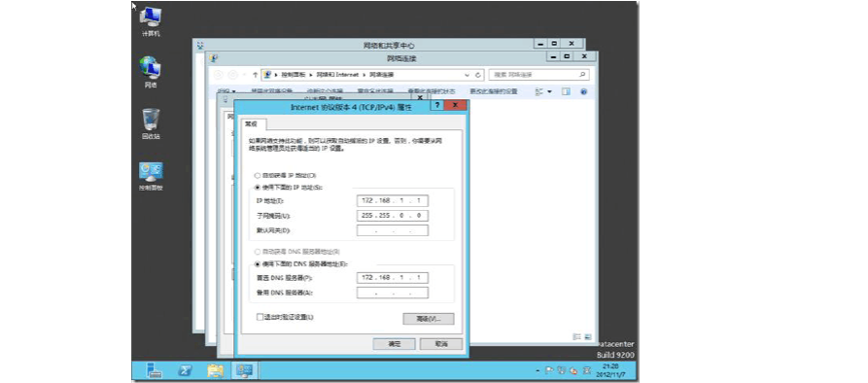Close the adapter properties dialog behind IPv4
The width and height of the screenshot is (868, 383).
pos(420,97)
